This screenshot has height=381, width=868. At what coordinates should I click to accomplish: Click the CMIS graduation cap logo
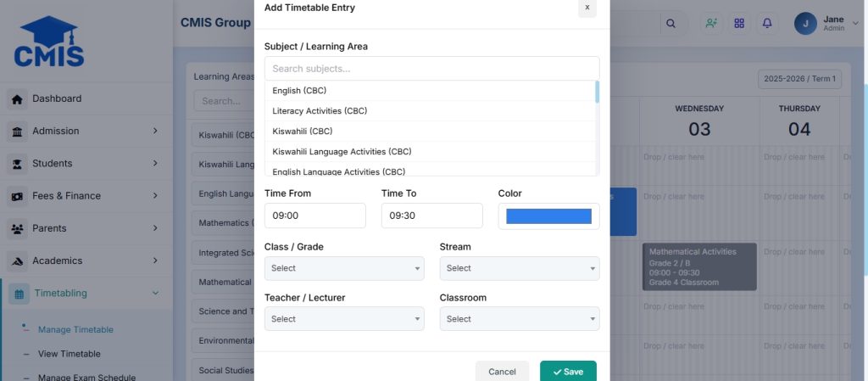tap(49, 42)
